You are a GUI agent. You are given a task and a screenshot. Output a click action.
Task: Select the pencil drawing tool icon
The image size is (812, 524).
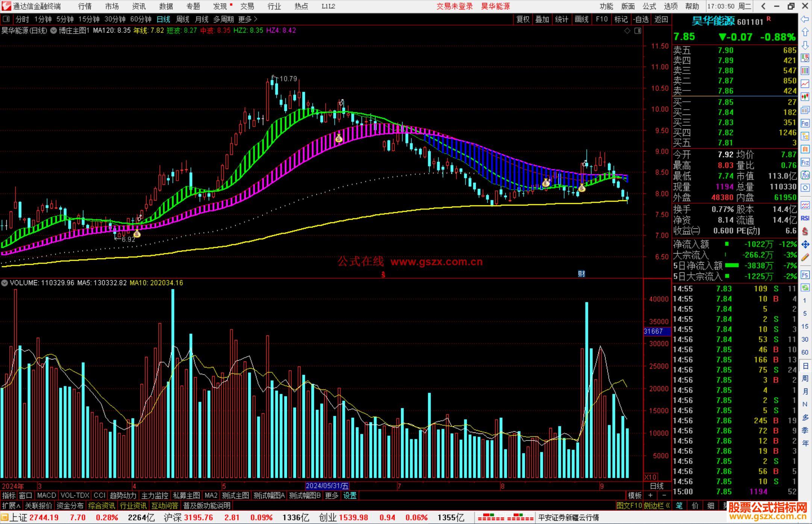coord(805,257)
